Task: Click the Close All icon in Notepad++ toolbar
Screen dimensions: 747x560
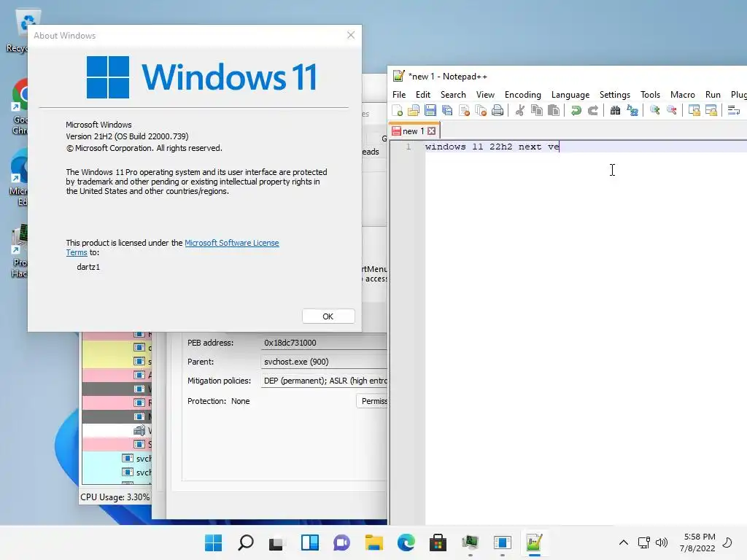Action: [481, 111]
